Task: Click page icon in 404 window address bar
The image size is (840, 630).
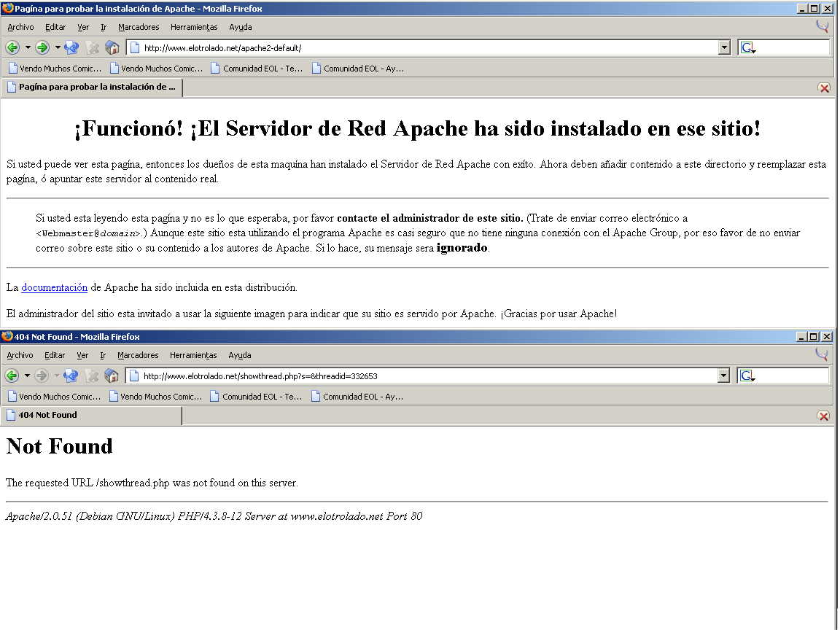Action: [x=134, y=376]
